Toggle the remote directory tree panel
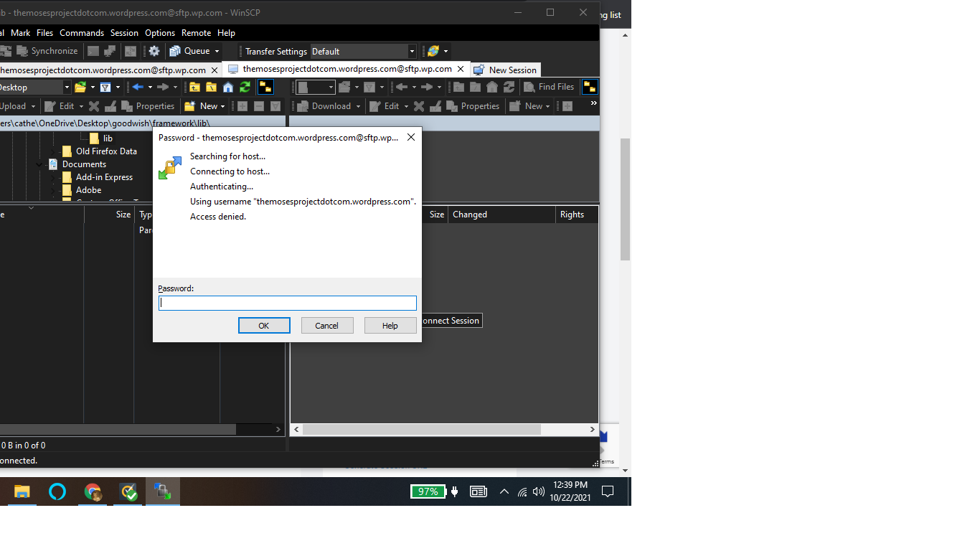The height and width of the screenshot is (551, 980). click(x=590, y=87)
